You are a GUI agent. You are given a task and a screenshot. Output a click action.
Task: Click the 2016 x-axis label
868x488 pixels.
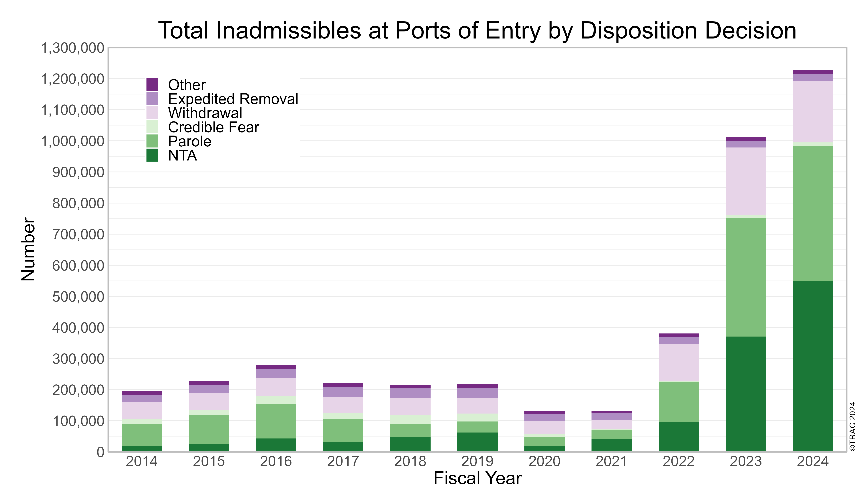click(276, 461)
